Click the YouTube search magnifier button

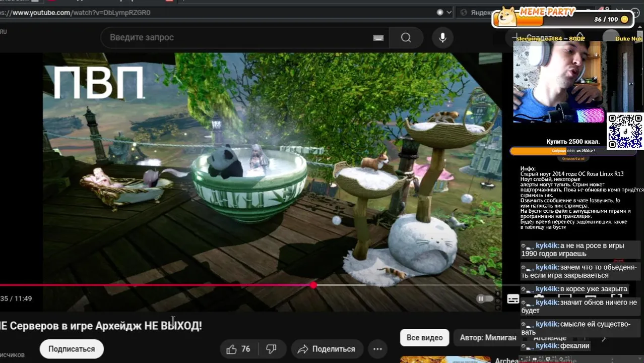(x=406, y=38)
